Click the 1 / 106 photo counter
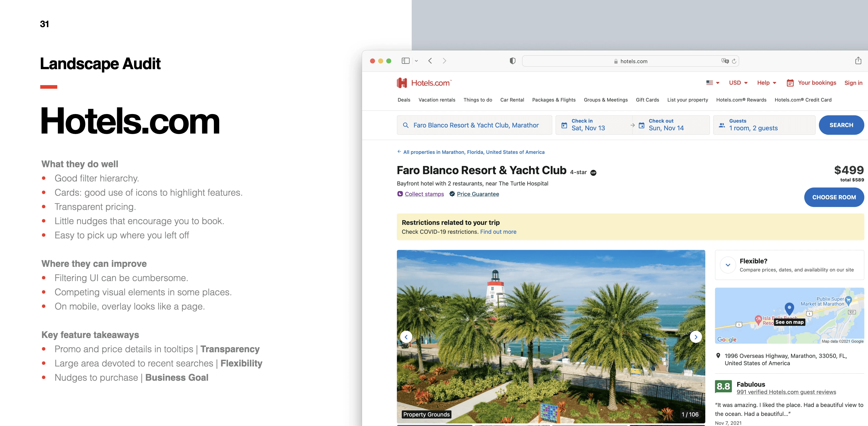The height and width of the screenshot is (426, 868). [690, 415]
